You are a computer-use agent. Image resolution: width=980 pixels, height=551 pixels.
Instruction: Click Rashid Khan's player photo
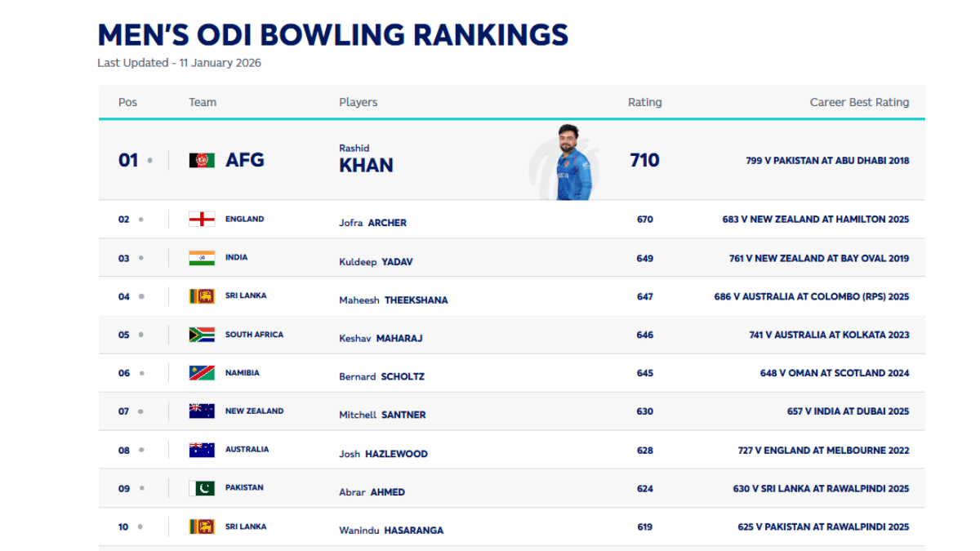point(574,162)
